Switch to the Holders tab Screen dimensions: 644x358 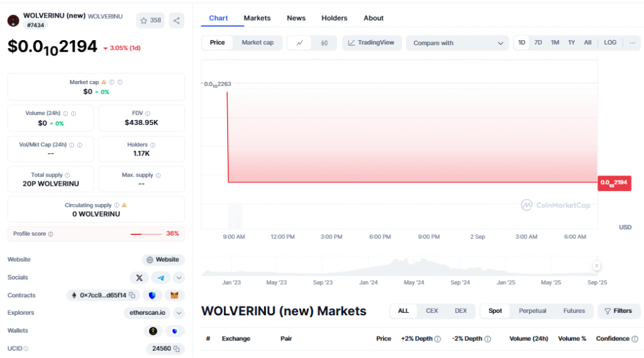pyautogui.click(x=335, y=18)
